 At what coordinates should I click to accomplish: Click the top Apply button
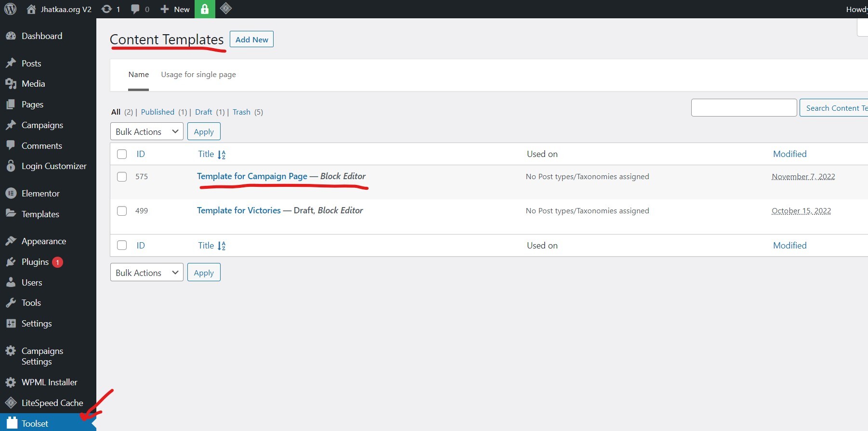click(204, 131)
